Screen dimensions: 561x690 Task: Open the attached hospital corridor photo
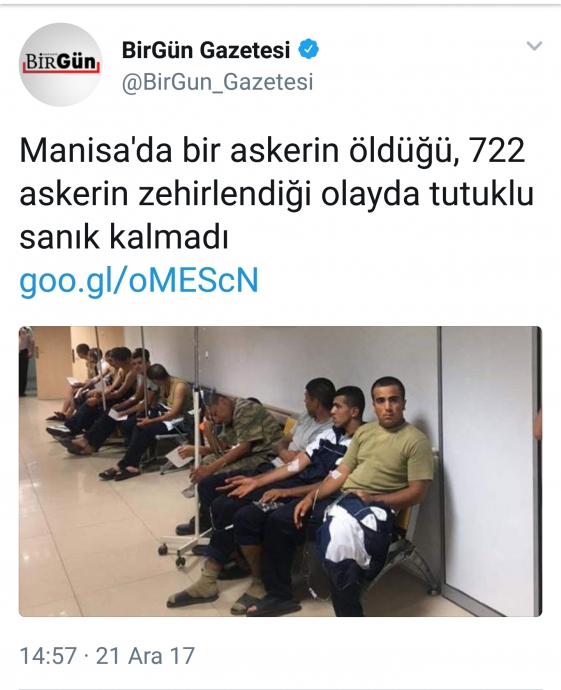pos(280,471)
